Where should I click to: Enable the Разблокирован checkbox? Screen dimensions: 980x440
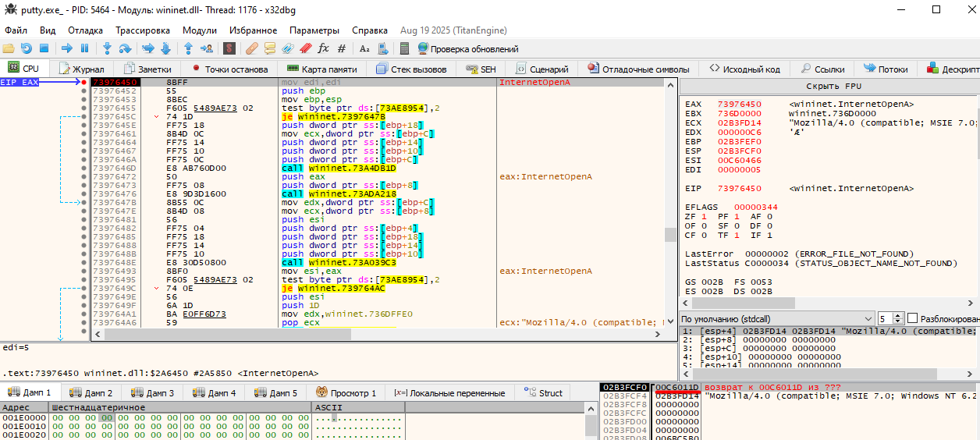tap(913, 318)
